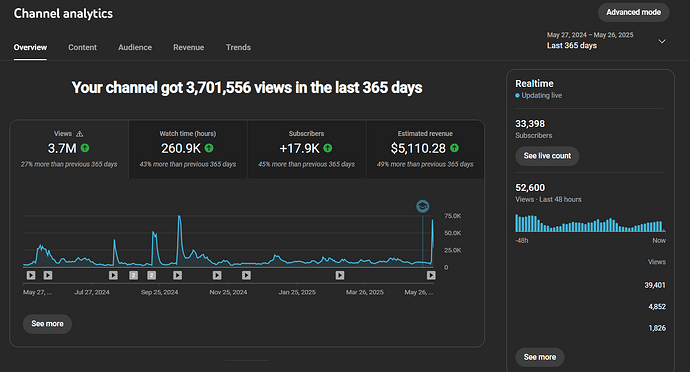Click the Mar 26, 2025 date label
This screenshot has height=372, width=690.
[x=365, y=292]
